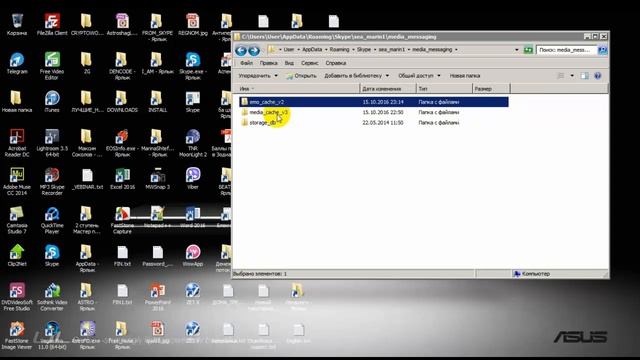Open the EOSInfo.exe shortcut
The image size is (640, 360).
(x=122, y=143)
